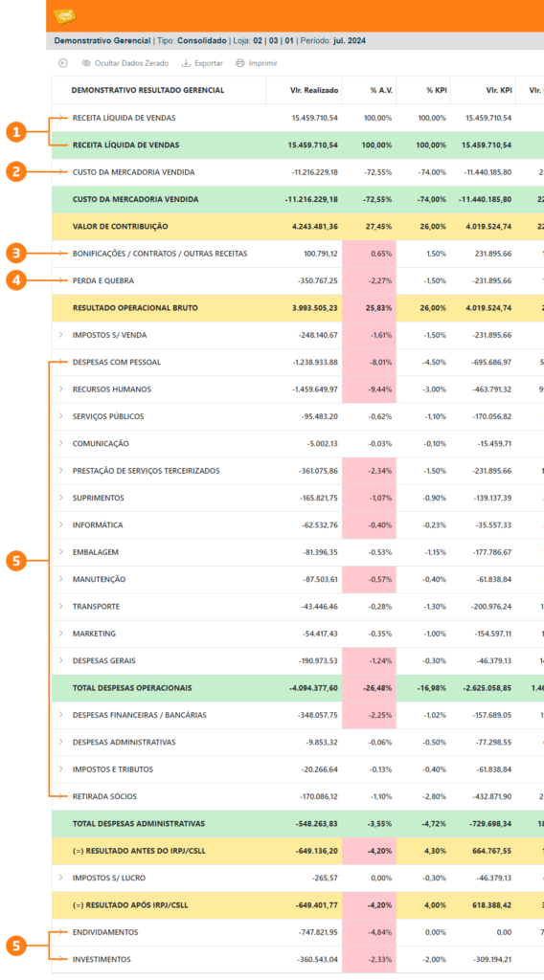Select RESULTADO OPERACIONAL BRUTO row label
Image resolution: width=544 pixels, height=980 pixels.
[x=135, y=307]
